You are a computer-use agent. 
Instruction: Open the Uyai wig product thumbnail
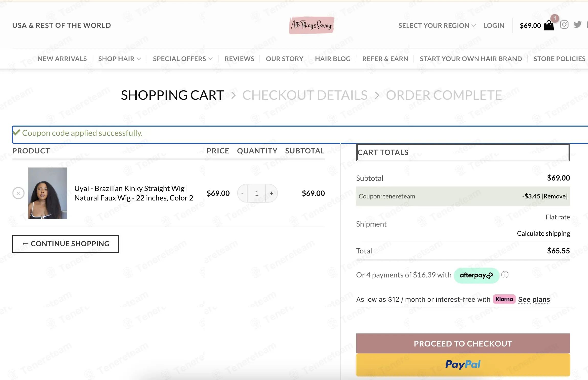[x=48, y=193]
